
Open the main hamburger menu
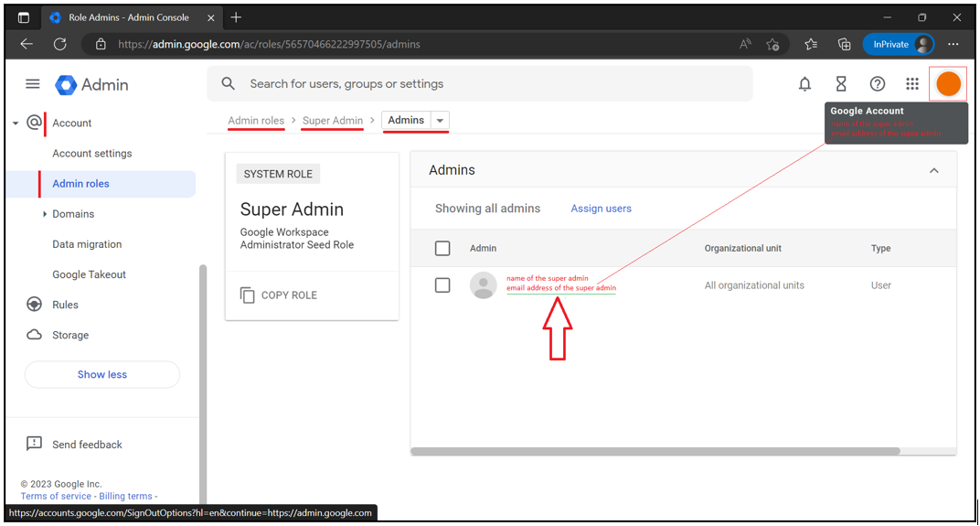click(x=33, y=84)
